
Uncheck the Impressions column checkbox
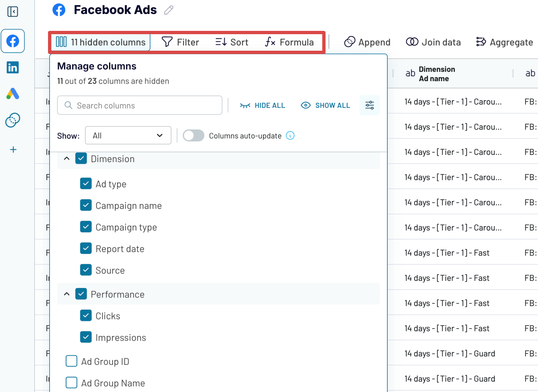86,337
